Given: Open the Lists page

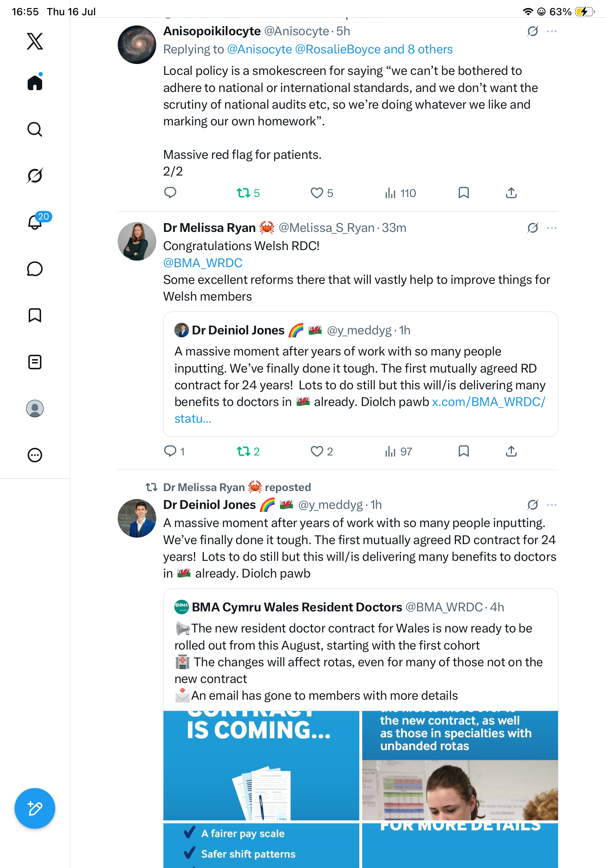Looking at the screenshot, I should pos(35,362).
